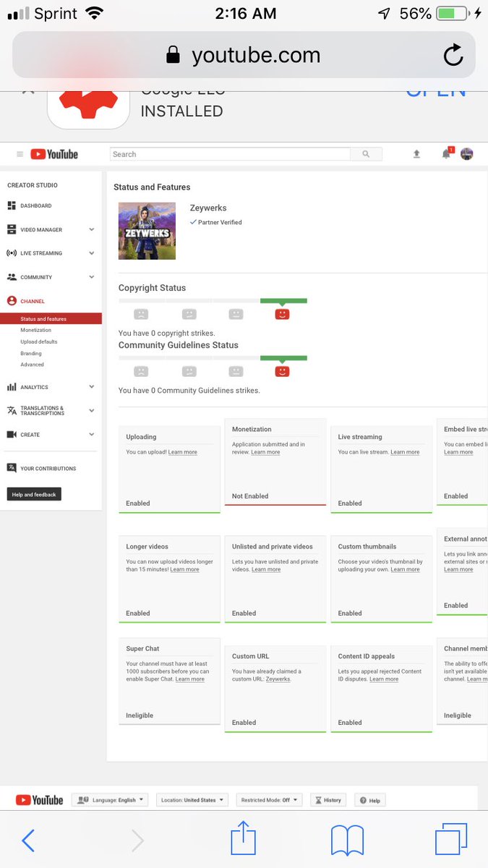This screenshot has height=868, width=488.
Task: Click the red copyright status smiley
Action: 282,314
